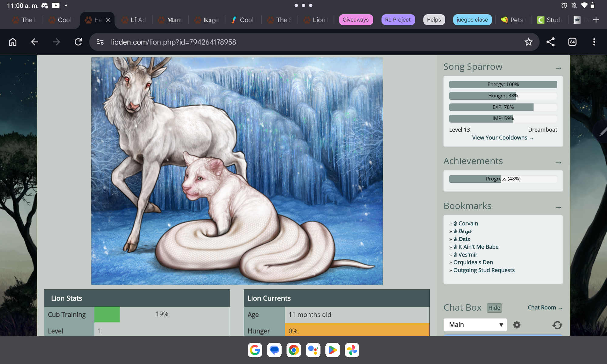Screen dimensions: 607x364
Task: Open the juegos clase tab group
Action: click(472, 20)
